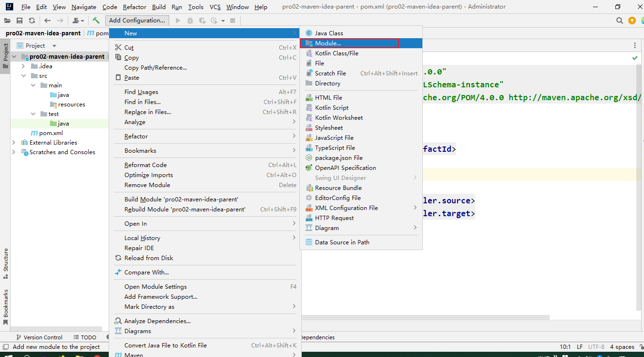Click the LF line separator in status bar
This screenshot has height=357, width=644.
coord(580,347)
